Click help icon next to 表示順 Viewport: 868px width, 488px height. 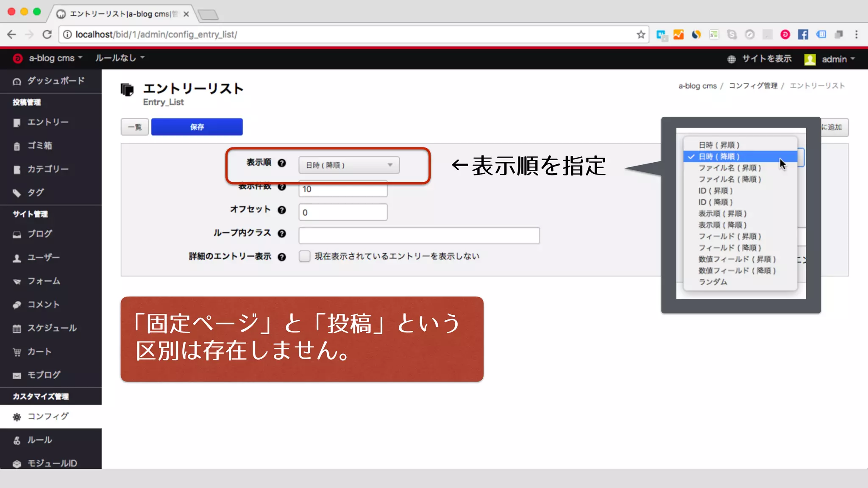coord(282,163)
